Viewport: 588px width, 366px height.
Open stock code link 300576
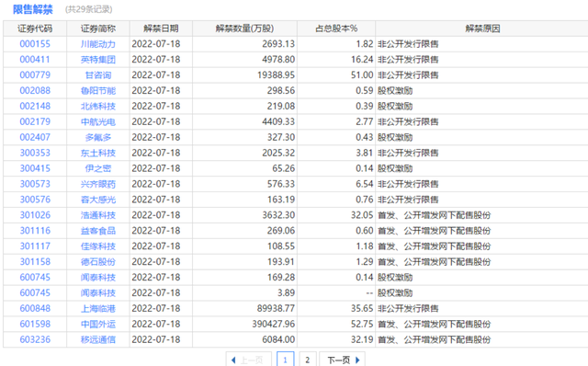coord(35,200)
